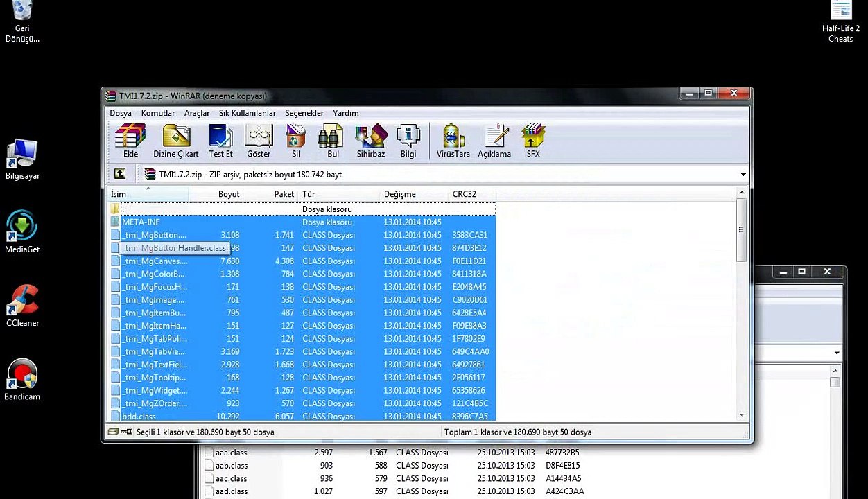Image resolution: width=868 pixels, height=499 pixels.
Task: Go up one folder level icon
Action: point(120,174)
